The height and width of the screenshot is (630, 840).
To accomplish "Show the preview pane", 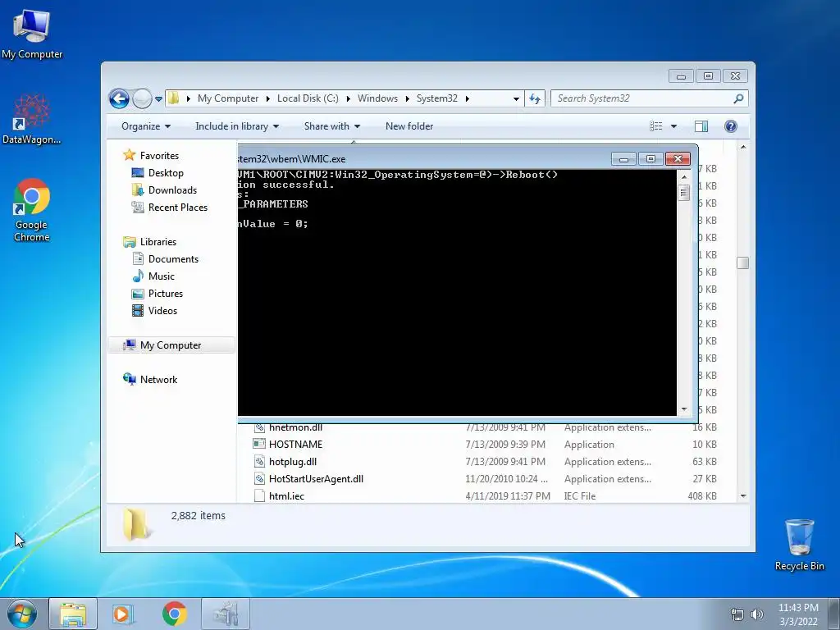I will point(701,126).
